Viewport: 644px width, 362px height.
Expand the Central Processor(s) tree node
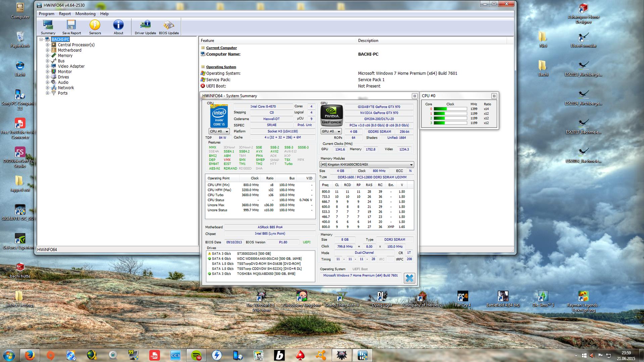pos(48,45)
